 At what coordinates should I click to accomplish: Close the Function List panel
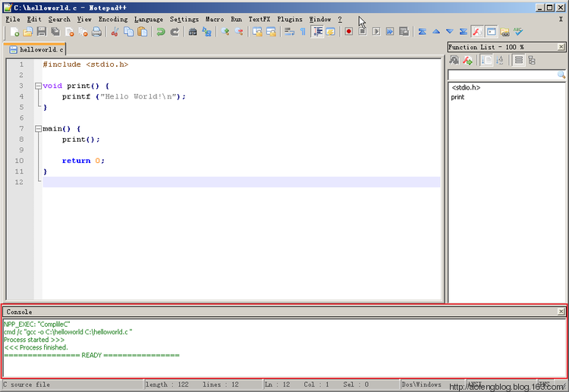point(561,47)
